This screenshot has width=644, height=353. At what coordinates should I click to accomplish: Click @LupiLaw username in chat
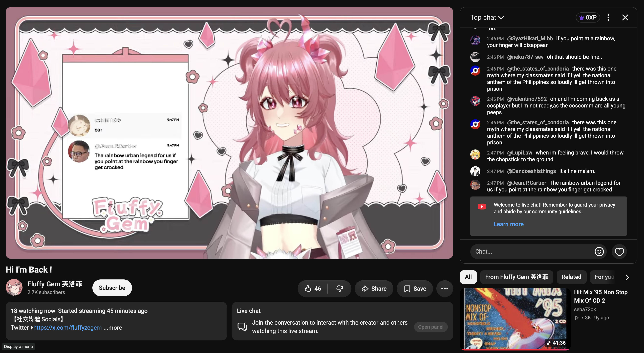tap(520, 153)
